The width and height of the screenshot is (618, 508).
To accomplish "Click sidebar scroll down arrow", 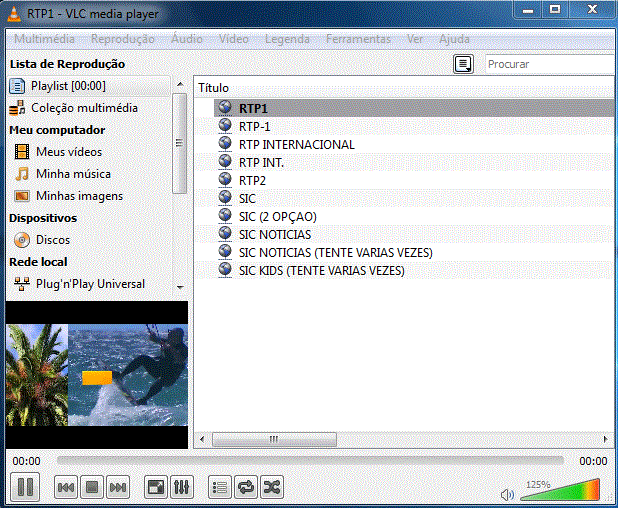I will (180, 287).
